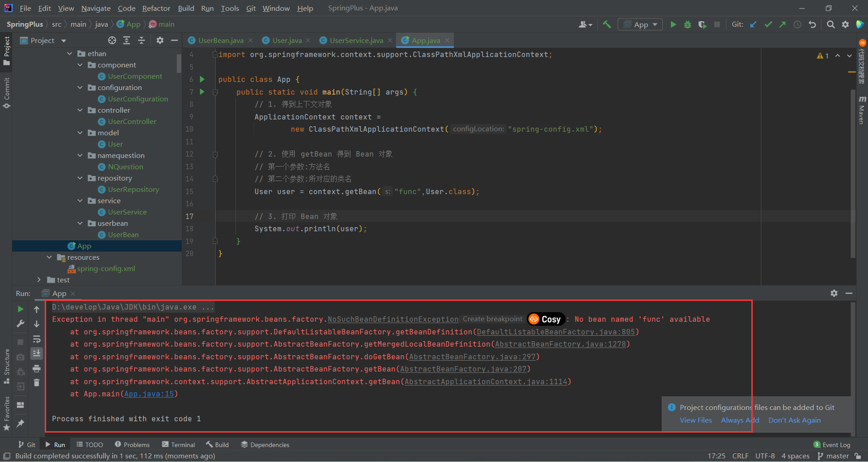
Task: Open DefaultListableBeanFactory.java:805 link
Action: pyautogui.click(x=556, y=332)
